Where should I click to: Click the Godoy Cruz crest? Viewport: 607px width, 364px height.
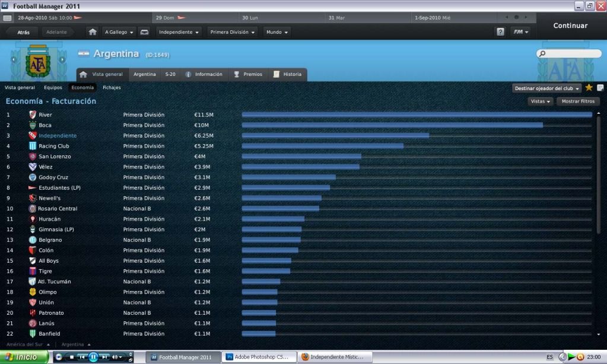click(33, 177)
